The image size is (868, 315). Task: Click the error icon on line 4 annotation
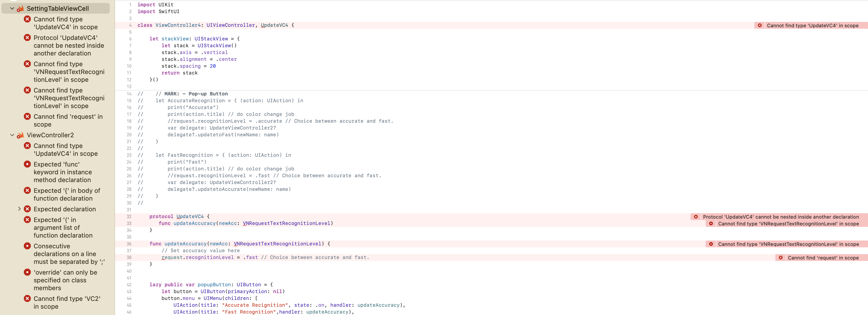click(759, 26)
